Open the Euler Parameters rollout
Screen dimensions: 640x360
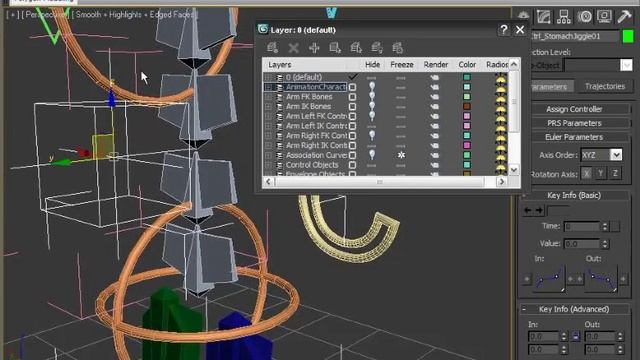click(x=574, y=137)
